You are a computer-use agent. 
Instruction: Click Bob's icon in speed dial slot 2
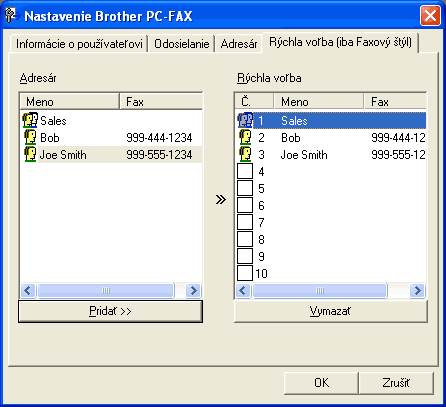[x=245, y=137]
